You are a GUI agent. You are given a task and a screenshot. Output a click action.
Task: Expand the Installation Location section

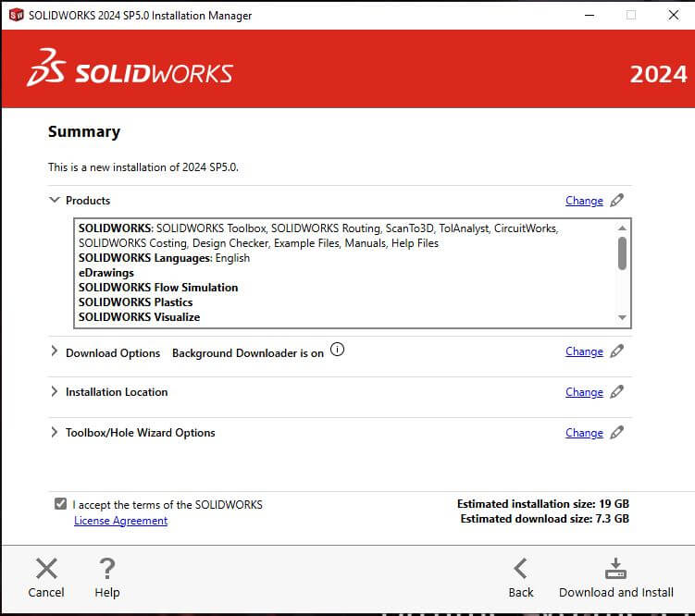pos(54,391)
